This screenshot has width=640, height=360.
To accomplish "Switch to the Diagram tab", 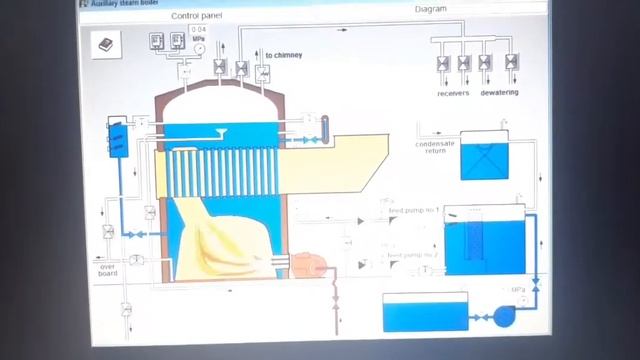I will pyautogui.click(x=431, y=9).
